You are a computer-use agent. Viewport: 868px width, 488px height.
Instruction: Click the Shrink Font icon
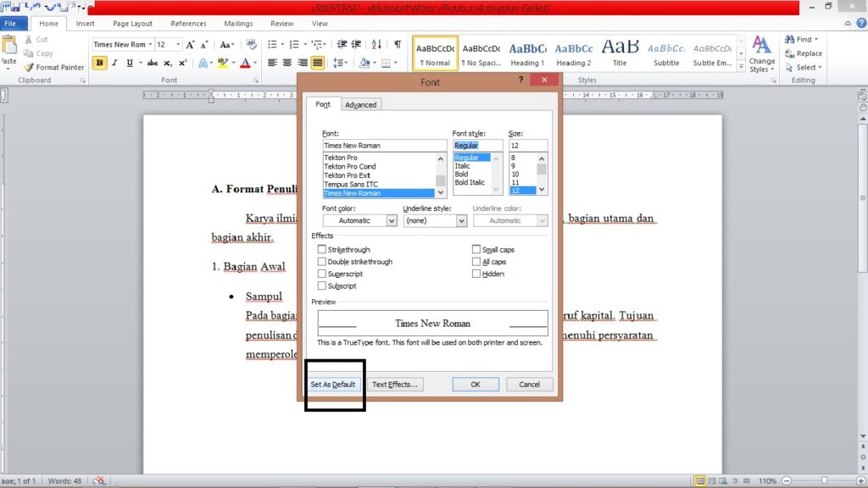[204, 45]
